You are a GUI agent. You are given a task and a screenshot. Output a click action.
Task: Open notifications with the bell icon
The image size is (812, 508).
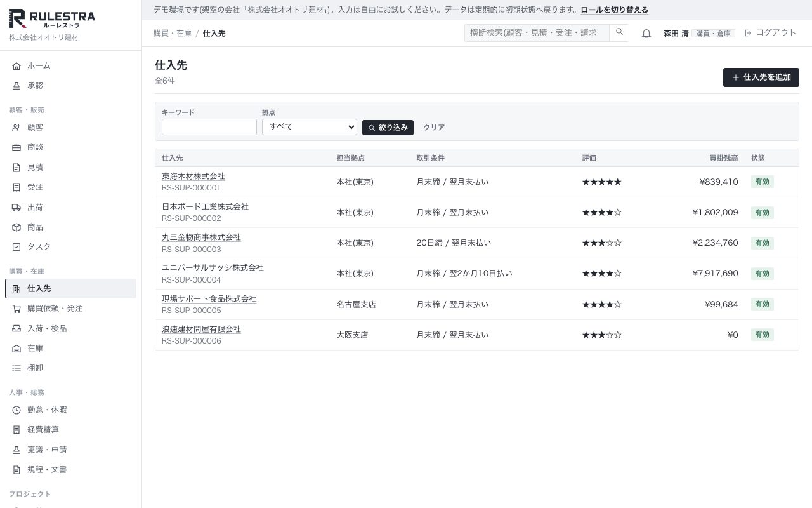click(646, 34)
